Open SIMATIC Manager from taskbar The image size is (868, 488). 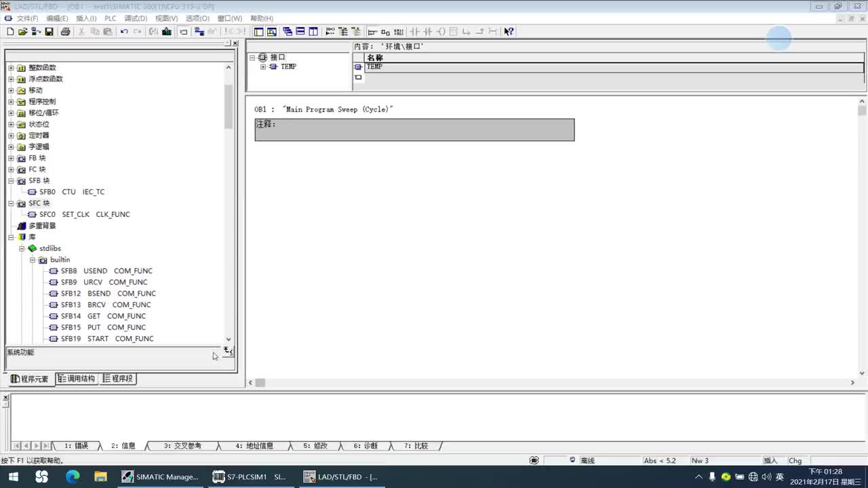(161, 476)
